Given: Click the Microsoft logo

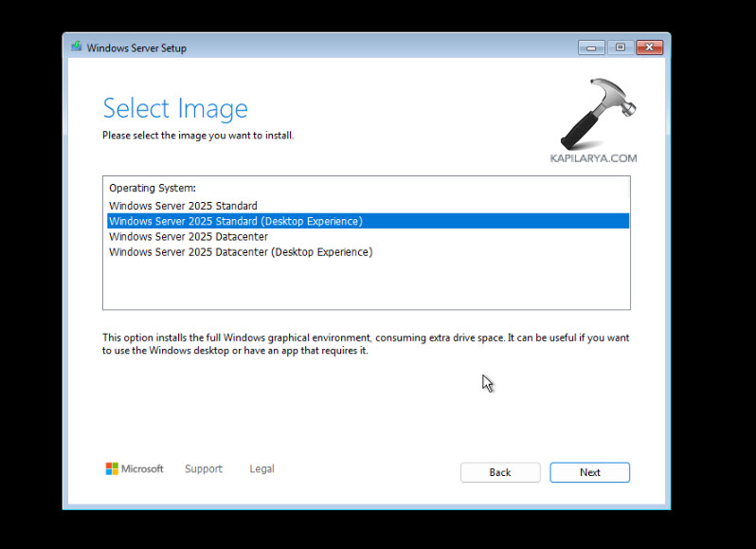Looking at the screenshot, I should [x=135, y=469].
